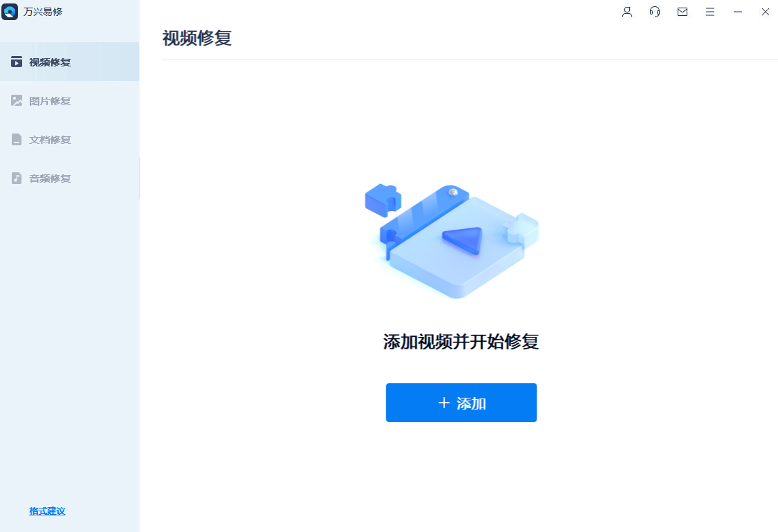
Task: Open the user account icon
Action: pyautogui.click(x=627, y=12)
